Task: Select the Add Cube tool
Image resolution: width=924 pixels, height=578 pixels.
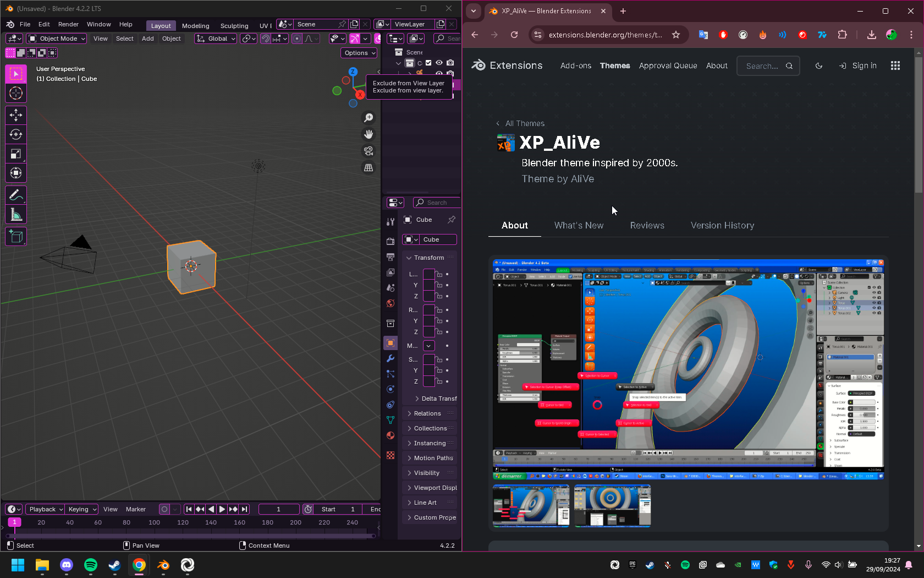Action: [x=16, y=237]
